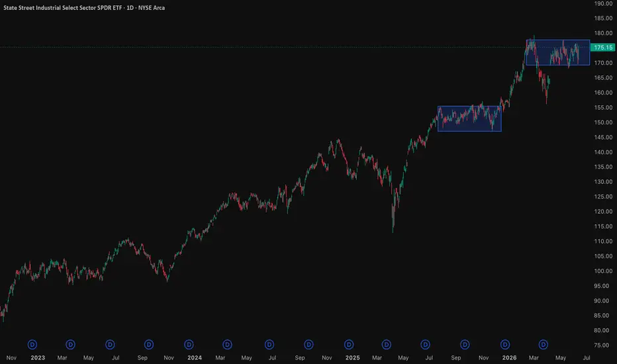Open the dividend marker near Jul 2024
The image size is (617, 364).
coord(269,345)
